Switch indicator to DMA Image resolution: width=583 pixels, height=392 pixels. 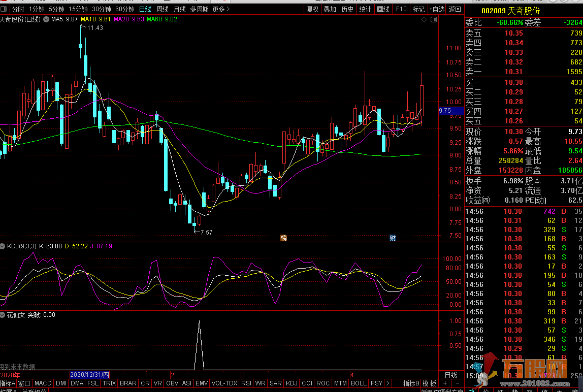pos(77,383)
